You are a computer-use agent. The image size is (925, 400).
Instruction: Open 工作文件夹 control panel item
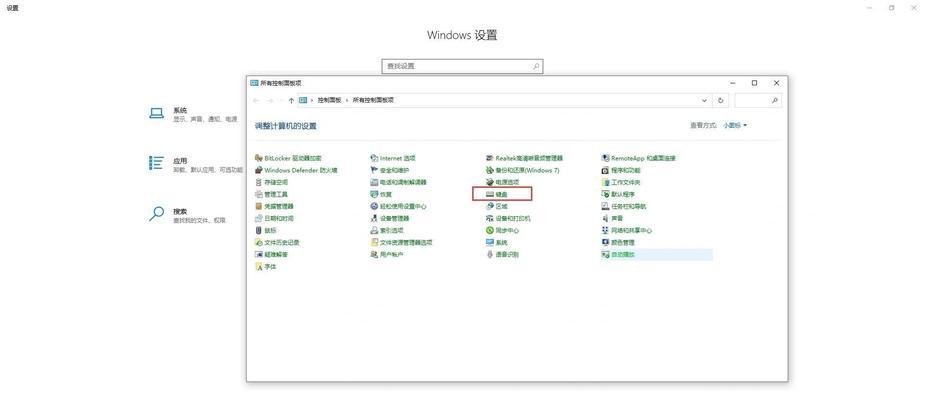(621, 182)
